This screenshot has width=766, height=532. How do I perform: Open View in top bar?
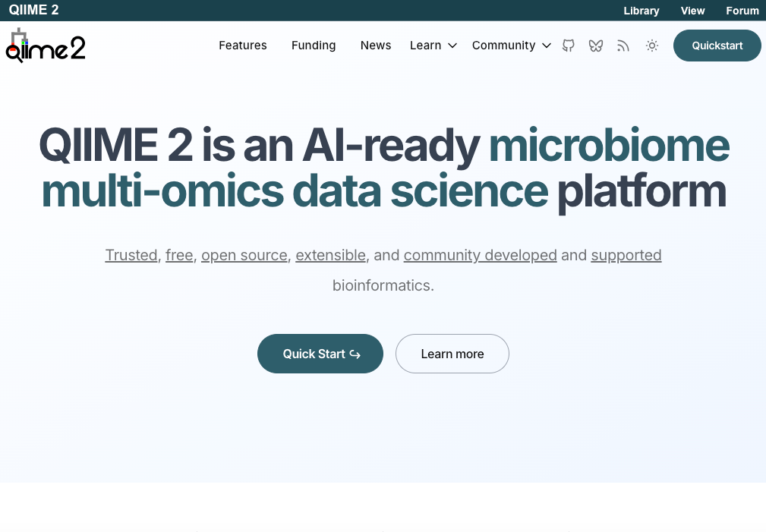coord(693,11)
